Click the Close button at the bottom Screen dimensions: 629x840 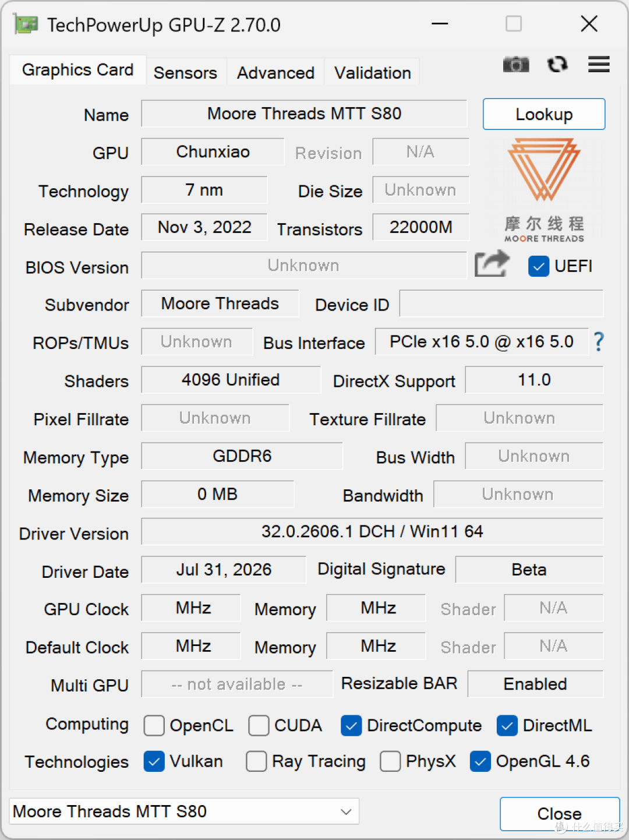click(559, 814)
